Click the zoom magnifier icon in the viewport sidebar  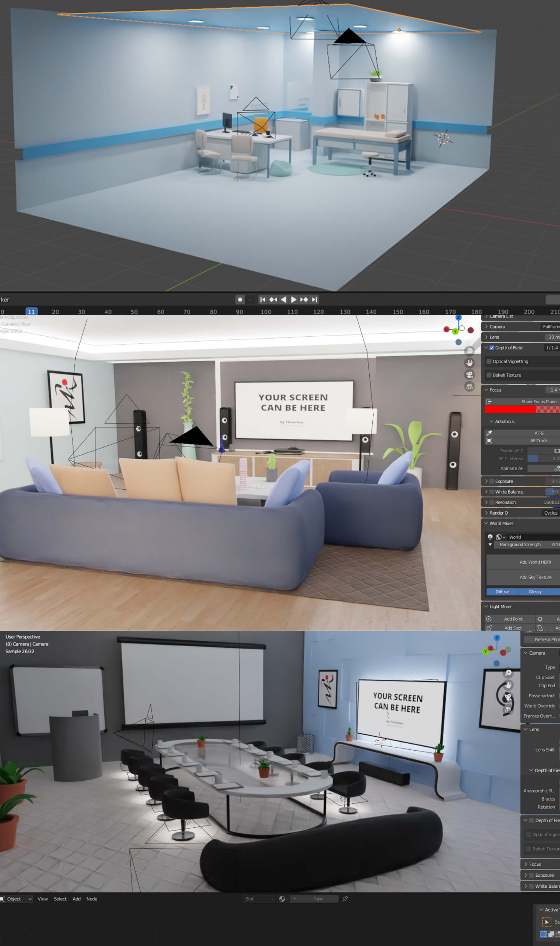point(469,350)
